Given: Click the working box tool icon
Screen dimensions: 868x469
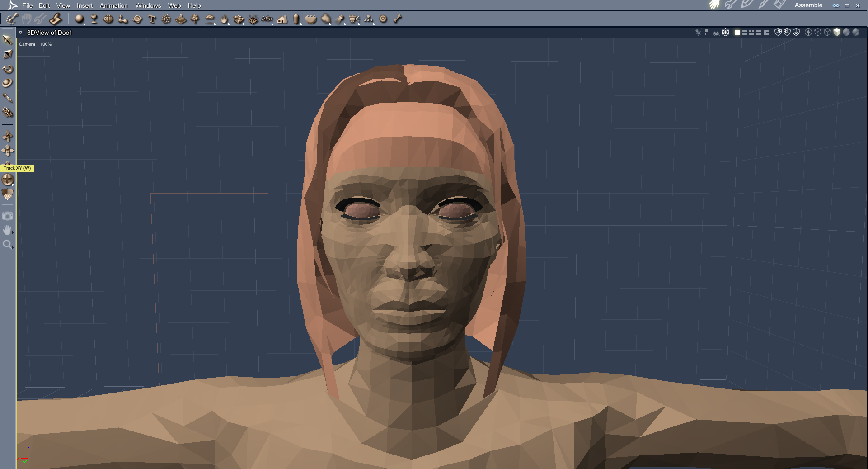Looking at the screenshot, I should pos(8,194).
